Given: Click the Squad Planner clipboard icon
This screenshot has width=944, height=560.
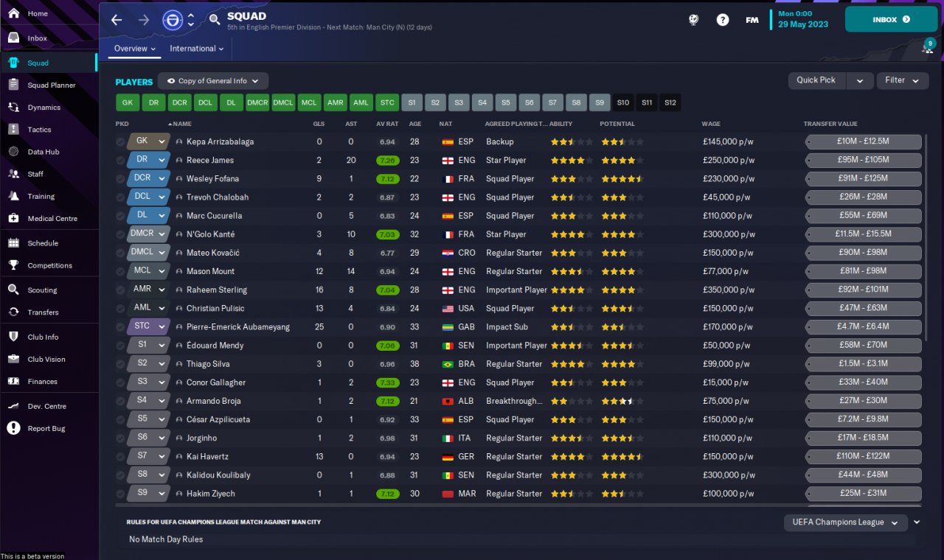Looking at the screenshot, I should (13, 85).
